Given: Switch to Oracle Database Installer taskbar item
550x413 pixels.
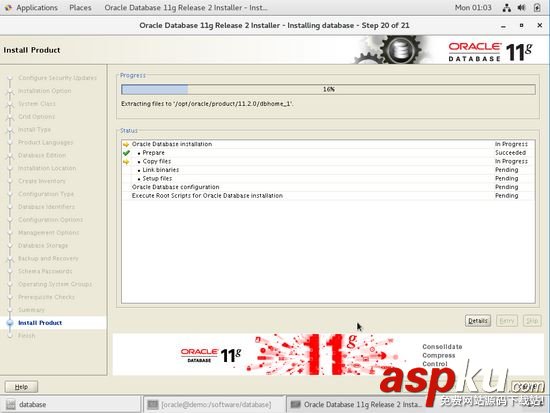Looking at the screenshot, I should pyautogui.click(x=358, y=405).
